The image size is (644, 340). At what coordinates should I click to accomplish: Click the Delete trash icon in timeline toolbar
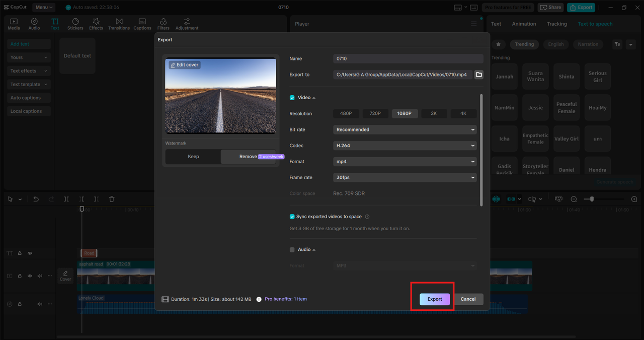coord(112,199)
